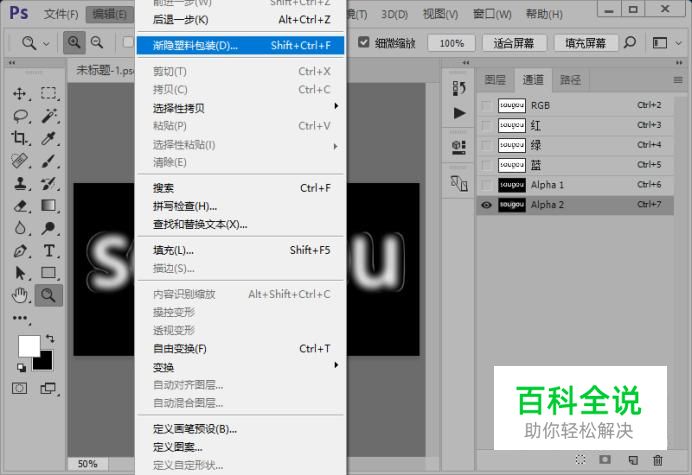Image resolution: width=692 pixels, height=475 pixels.
Task: Toggle visibility of 蓝 channel
Action: (486, 165)
